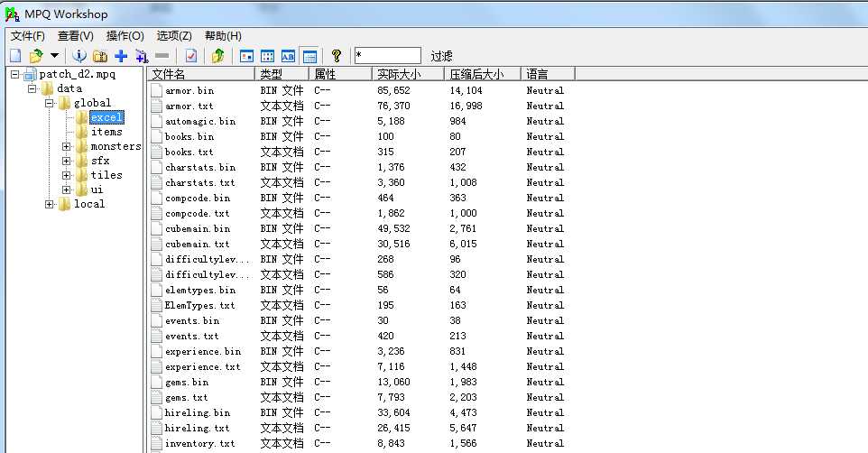The height and width of the screenshot is (453, 868).
Task: Click the New archive toolbar icon
Action: point(15,55)
